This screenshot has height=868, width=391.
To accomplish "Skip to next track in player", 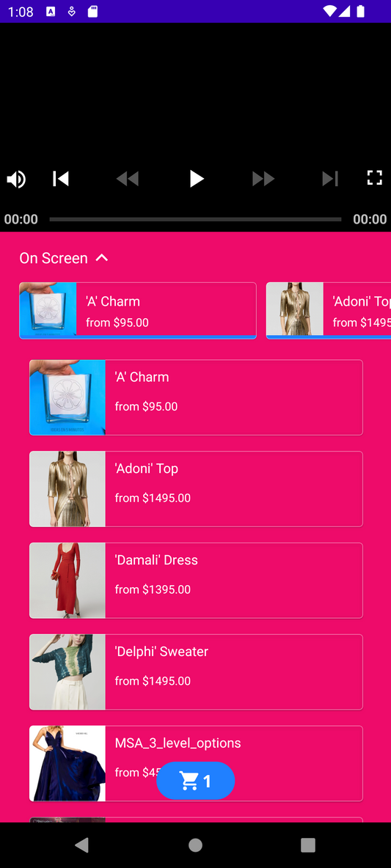I will click(330, 179).
